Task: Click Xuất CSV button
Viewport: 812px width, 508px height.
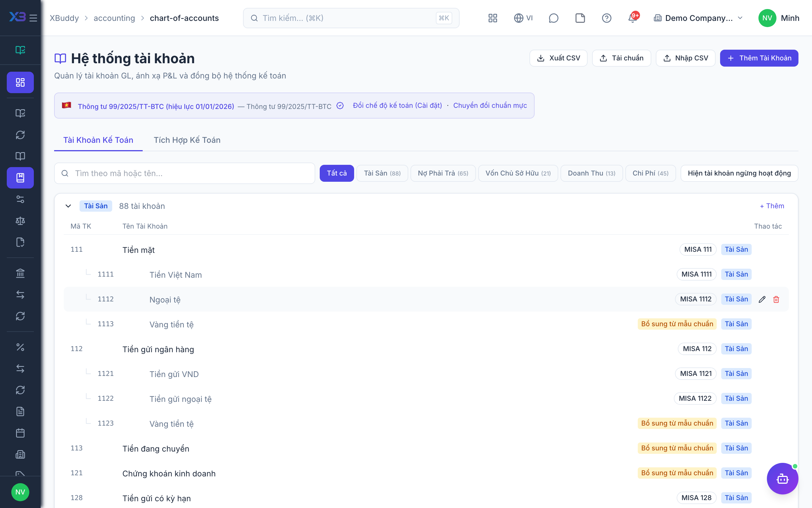Action: point(558,58)
